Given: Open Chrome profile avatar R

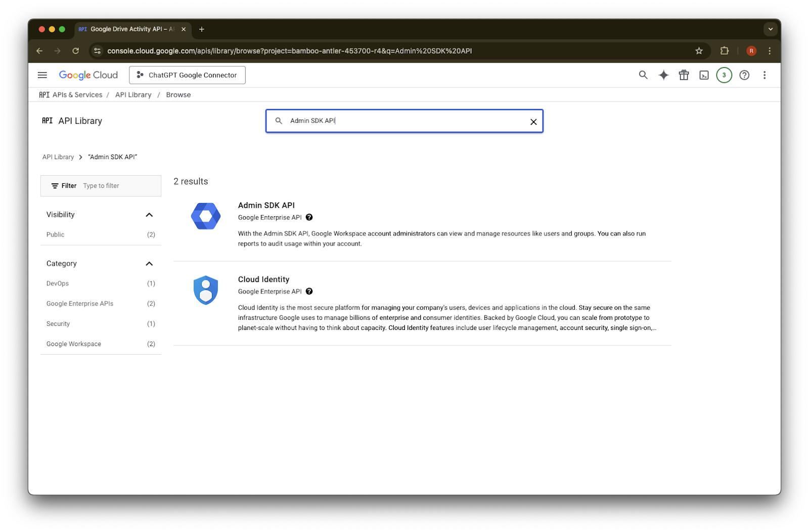Looking at the screenshot, I should tap(751, 51).
